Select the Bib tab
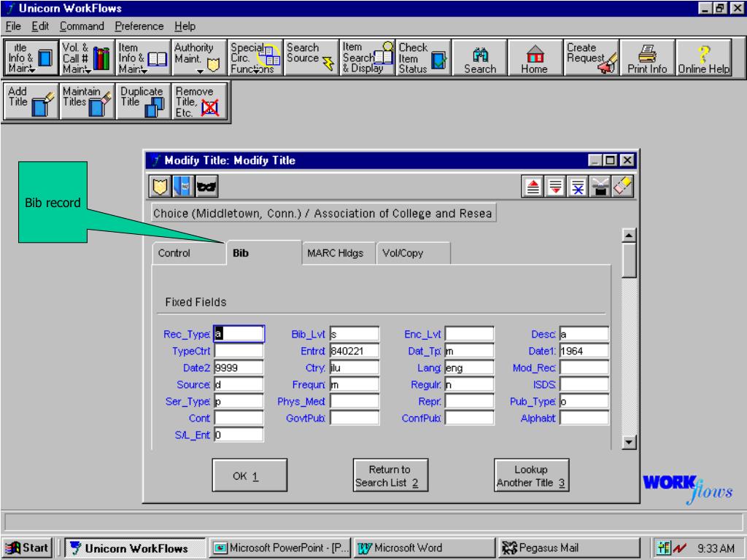The height and width of the screenshot is (560, 747). 263,252
